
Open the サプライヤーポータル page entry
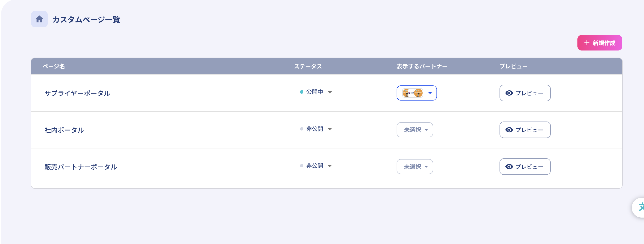pos(77,93)
